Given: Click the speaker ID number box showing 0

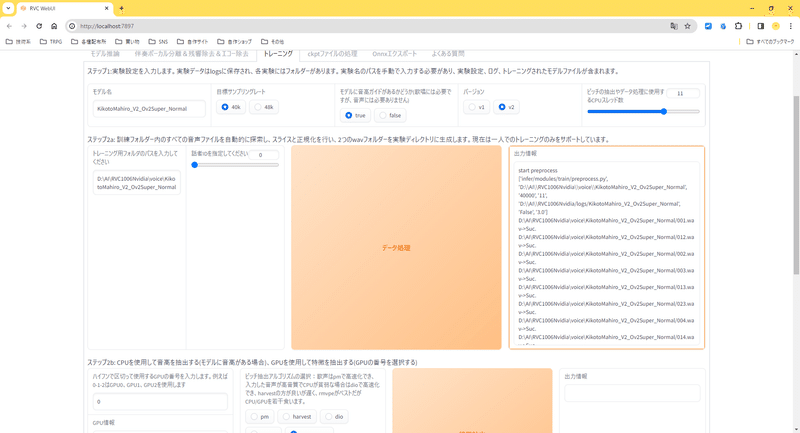Looking at the screenshot, I should pyautogui.click(x=263, y=155).
